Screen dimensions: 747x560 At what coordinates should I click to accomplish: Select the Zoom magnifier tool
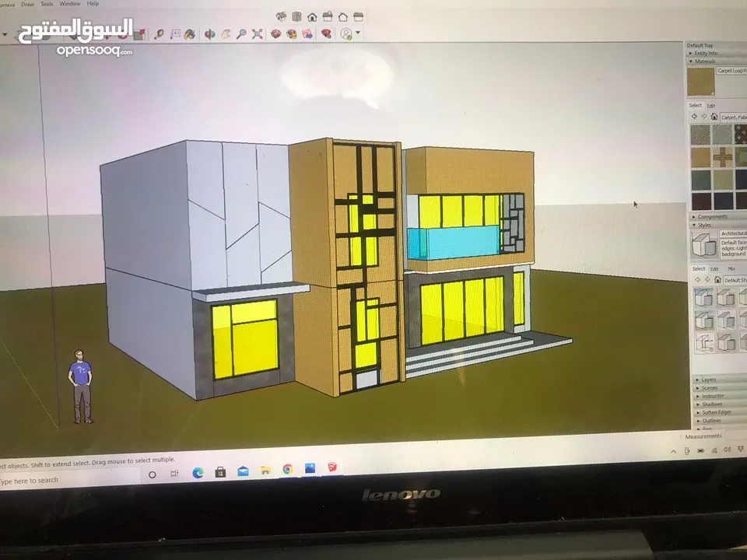[x=241, y=34]
